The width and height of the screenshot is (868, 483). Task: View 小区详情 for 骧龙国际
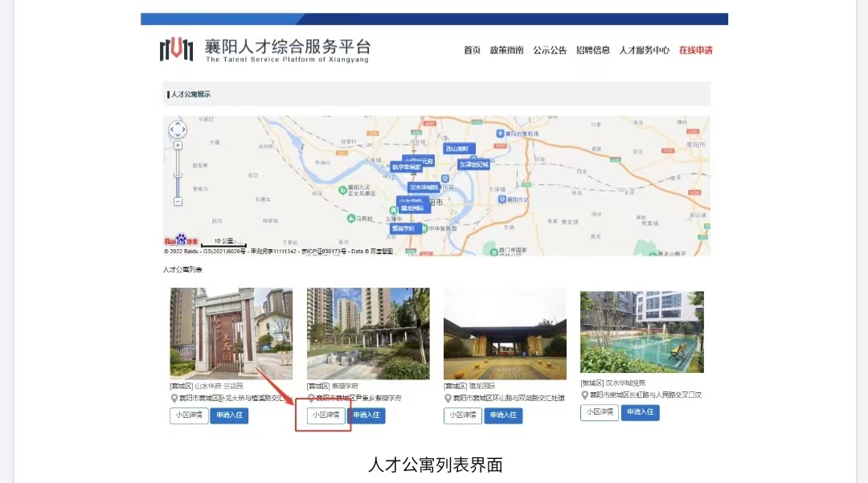[x=463, y=415]
